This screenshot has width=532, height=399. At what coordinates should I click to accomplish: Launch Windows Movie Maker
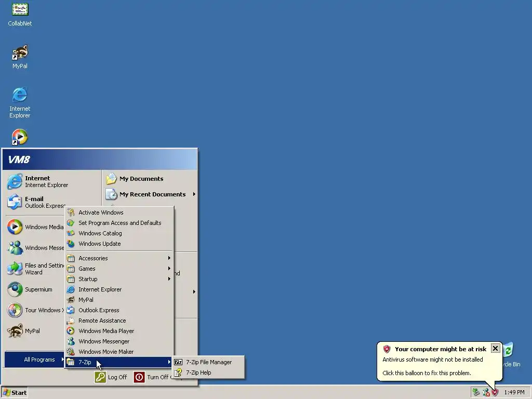coord(119,352)
